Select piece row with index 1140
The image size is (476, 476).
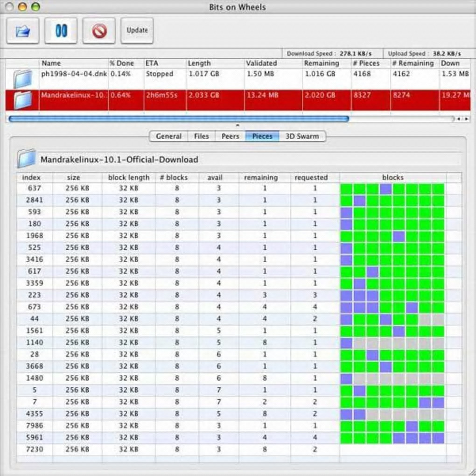pos(239,343)
